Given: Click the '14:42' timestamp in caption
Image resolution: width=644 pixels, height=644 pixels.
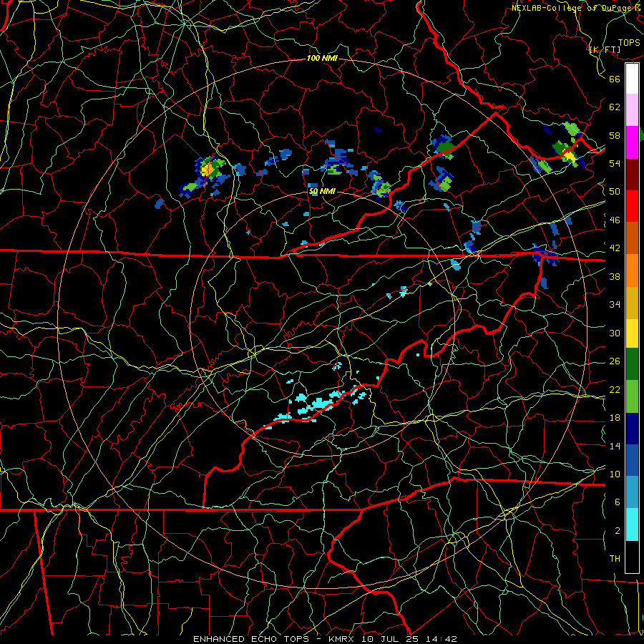Looking at the screenshot, I should click(x=440, y=639).
